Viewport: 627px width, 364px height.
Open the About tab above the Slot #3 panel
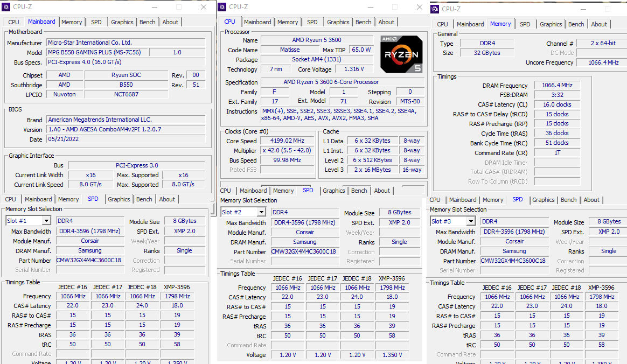[x=591, y=200]
